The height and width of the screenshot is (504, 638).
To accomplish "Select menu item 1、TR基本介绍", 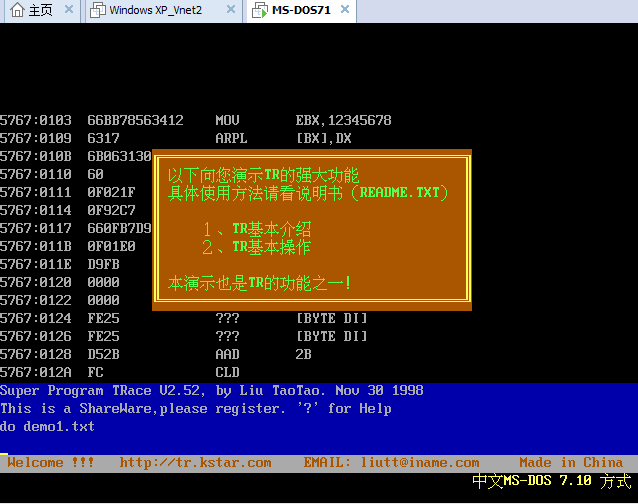I will point(257,229).
